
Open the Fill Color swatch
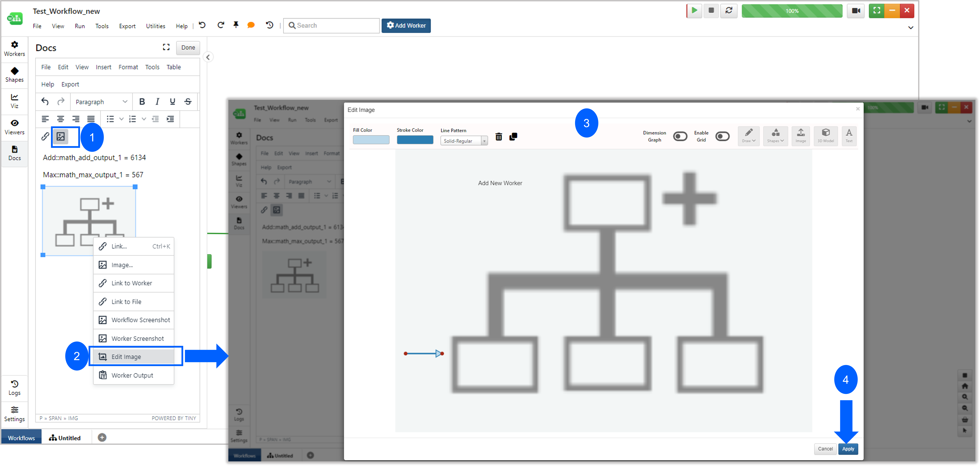pyautogui.click(x=371, y=140)
